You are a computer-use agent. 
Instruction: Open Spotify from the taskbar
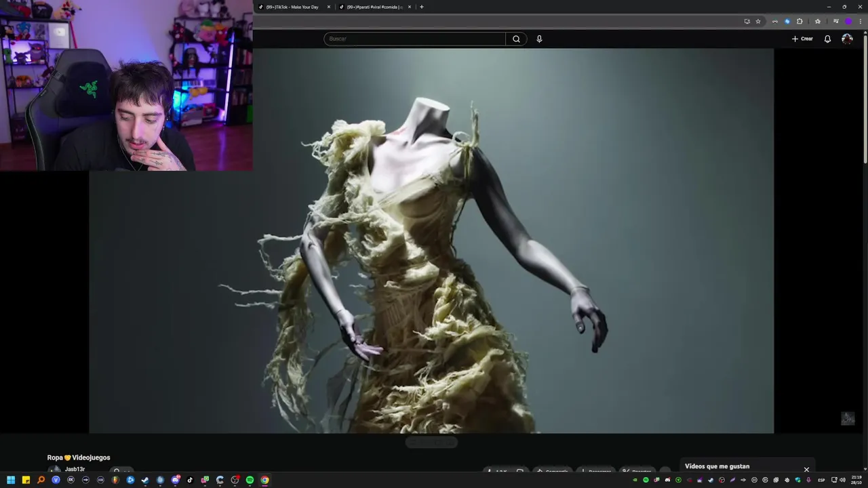pos(250,480)
